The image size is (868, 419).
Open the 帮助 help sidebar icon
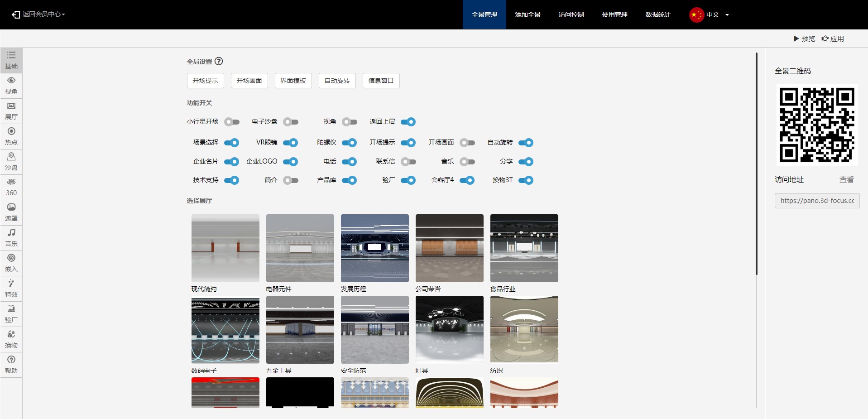[11, 364]
